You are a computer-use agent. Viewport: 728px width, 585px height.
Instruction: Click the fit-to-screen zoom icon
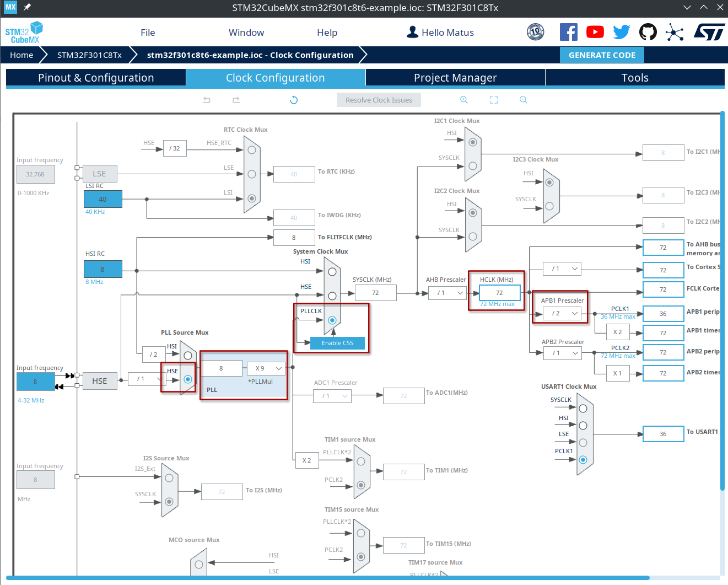click(494, 100)
